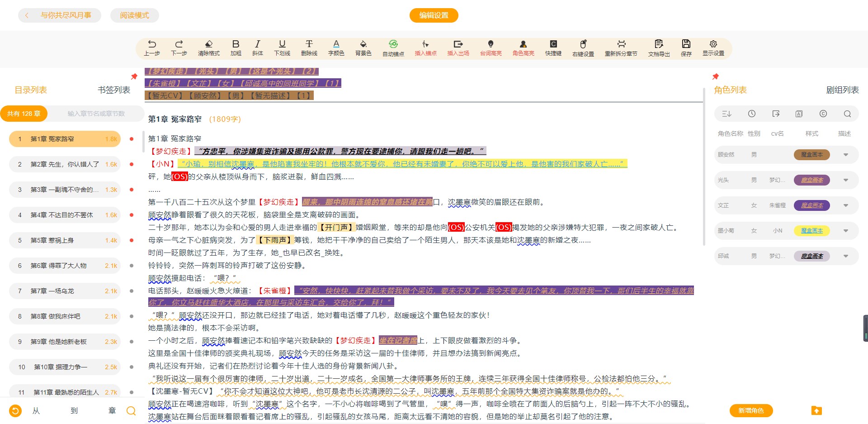Open 快捷键 shortcuts icon
The image size is (868, 424).
[553, 44]
